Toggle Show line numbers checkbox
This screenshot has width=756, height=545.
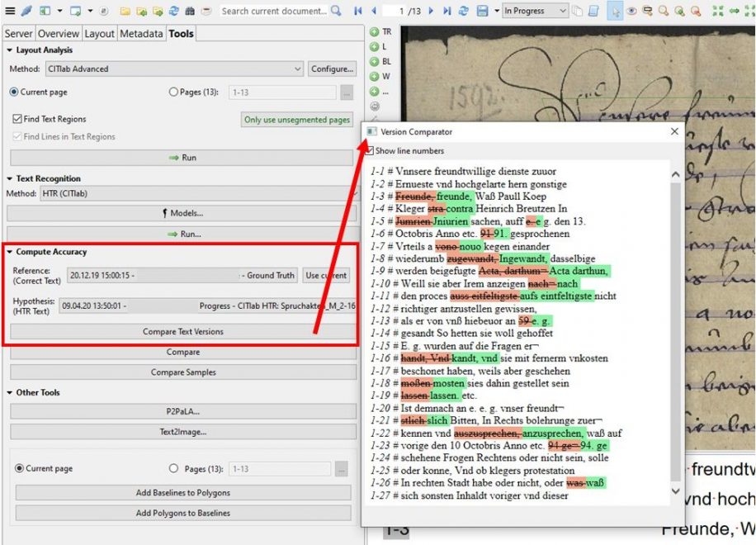371,151
